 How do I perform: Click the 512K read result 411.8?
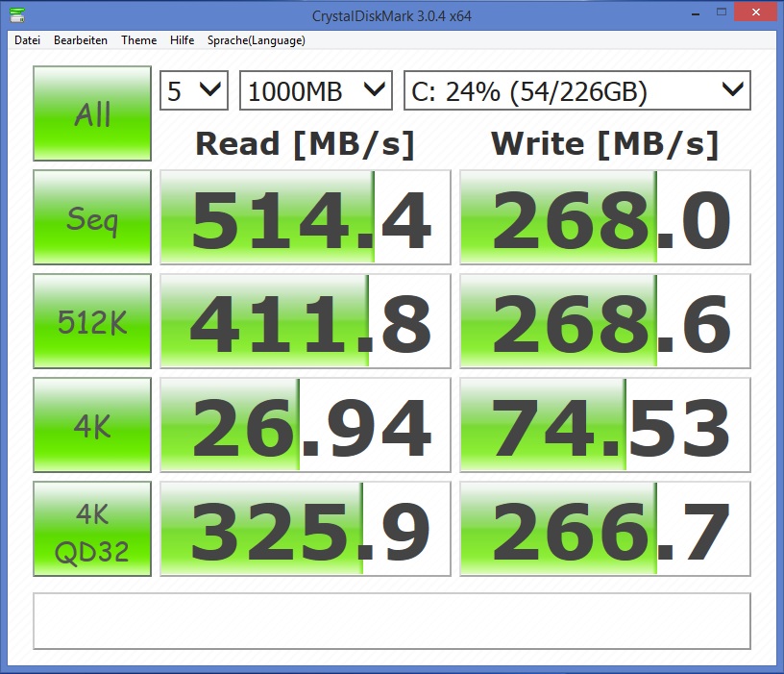coord(305,321)
